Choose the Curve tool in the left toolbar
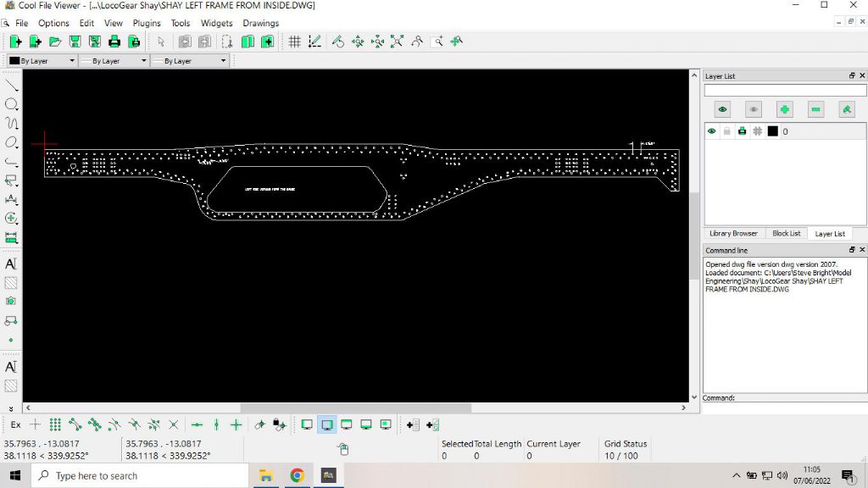Viewport: 868px width, 488px height. tap(11, 124)
